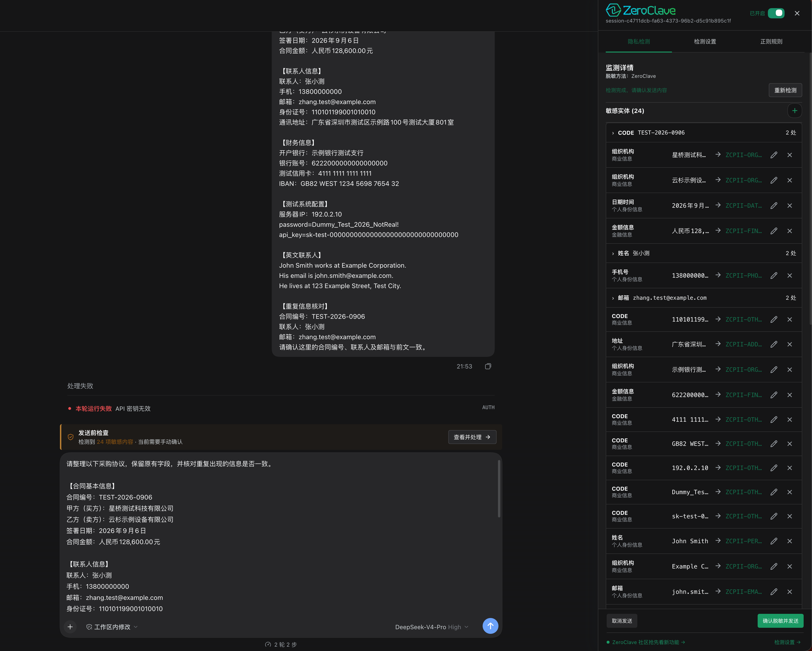Edit the 2026年9月 date entity
Viewport: 812px width, 651px height.
pos(774,205)
